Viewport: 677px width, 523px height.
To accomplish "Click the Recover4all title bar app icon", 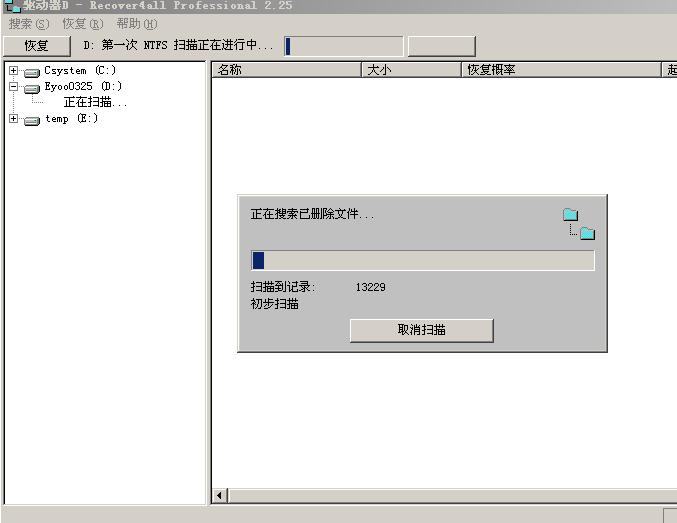I will (12, 6).
